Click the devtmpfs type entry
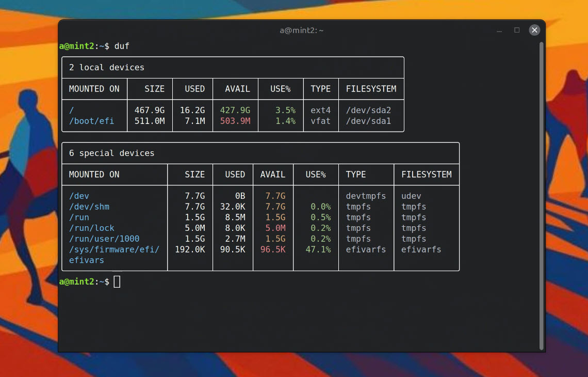 366,196
